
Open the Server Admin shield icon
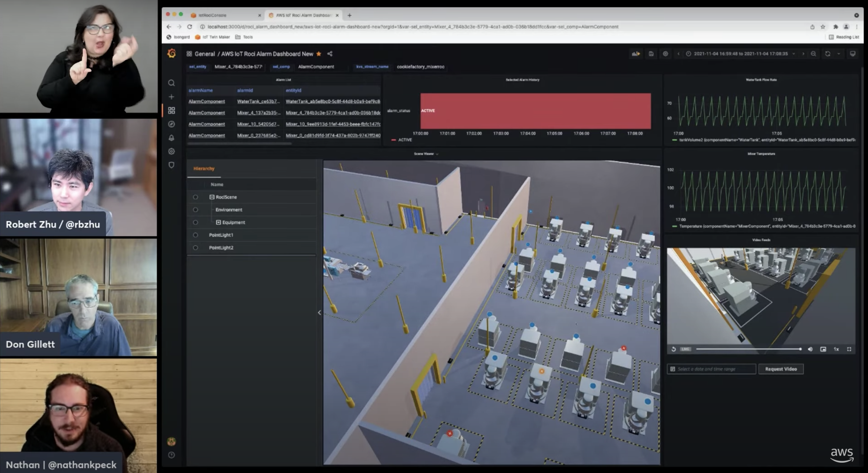click(171, 165)
